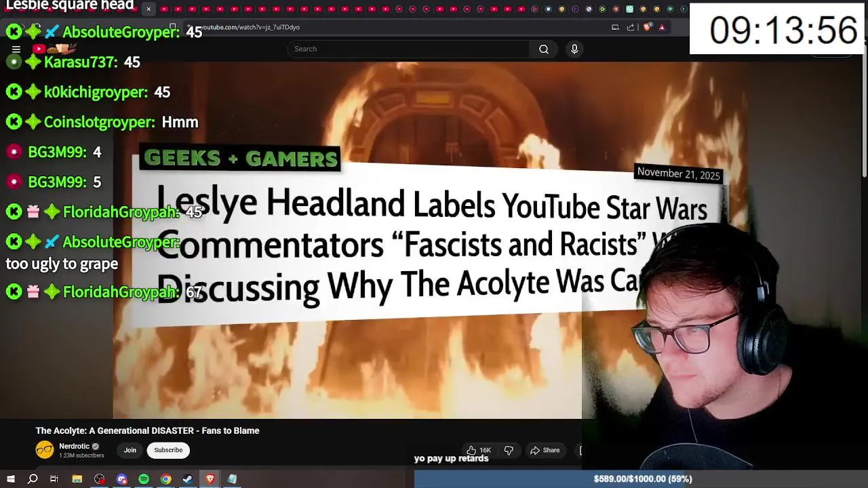Click the share page icon in address bar

pos(631,27)
